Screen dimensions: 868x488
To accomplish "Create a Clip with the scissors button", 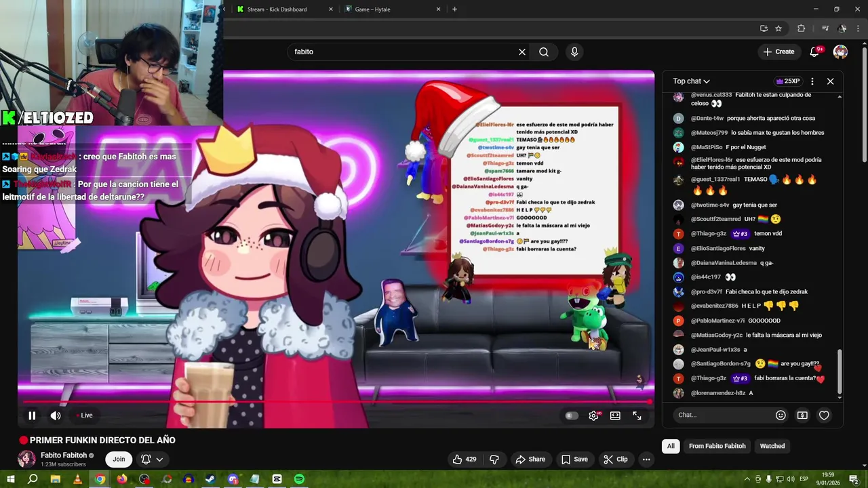I will click(615, 460).
